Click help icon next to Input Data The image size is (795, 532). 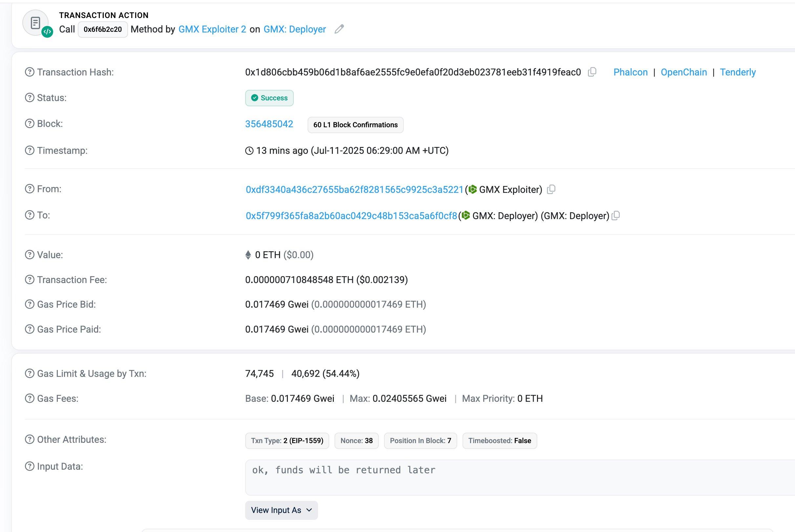pyautogui.click(x=30, y=466)
